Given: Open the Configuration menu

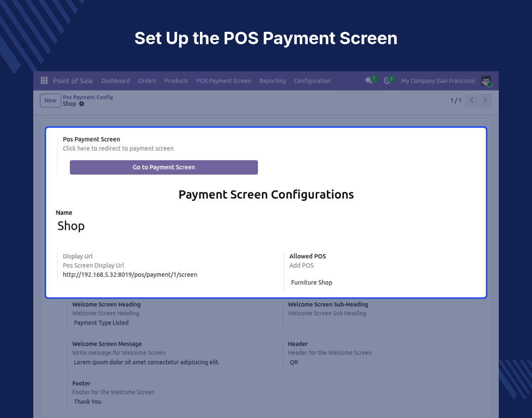Looking at the screenshot, I should (312, 81).
